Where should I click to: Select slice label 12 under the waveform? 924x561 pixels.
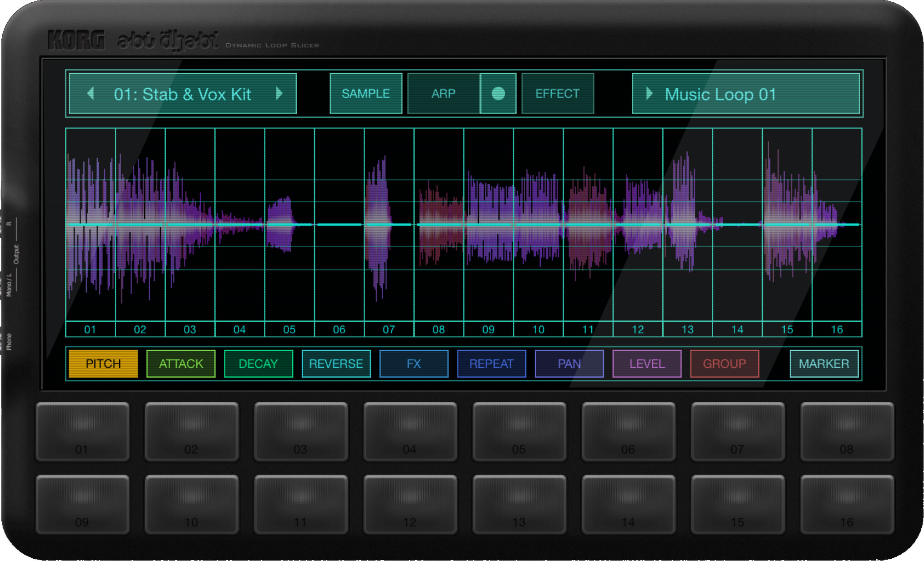638,329
